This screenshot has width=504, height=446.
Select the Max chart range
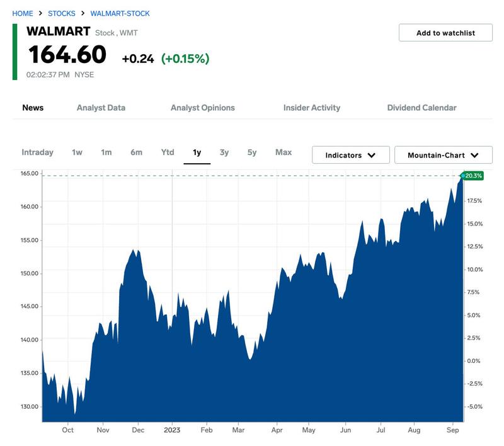click(x=283, y=152)
